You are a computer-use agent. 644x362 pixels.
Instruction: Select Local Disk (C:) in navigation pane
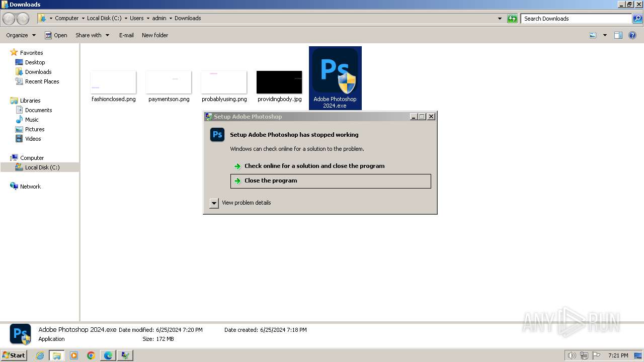42,167
